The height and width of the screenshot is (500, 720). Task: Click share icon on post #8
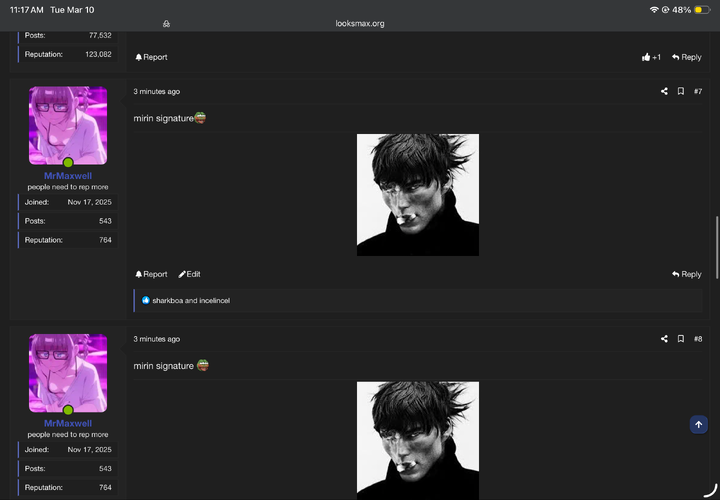coord(664,339)
